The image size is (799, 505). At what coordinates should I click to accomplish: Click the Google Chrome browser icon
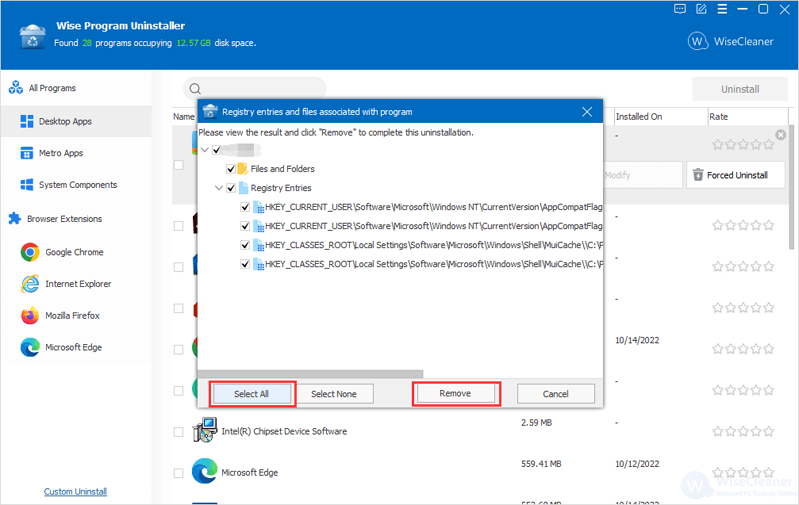coord(30,252)
